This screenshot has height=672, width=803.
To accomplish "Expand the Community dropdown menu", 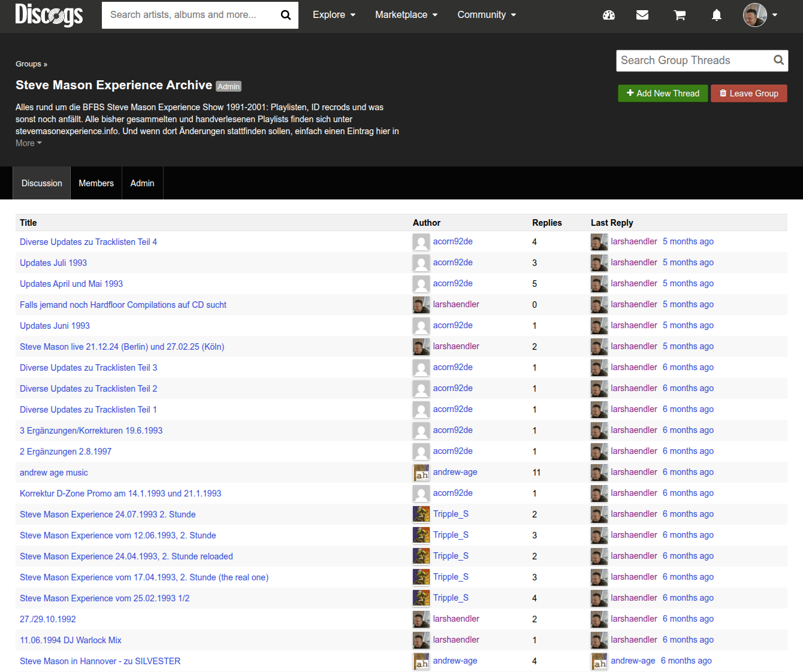I will coord(487,15).
